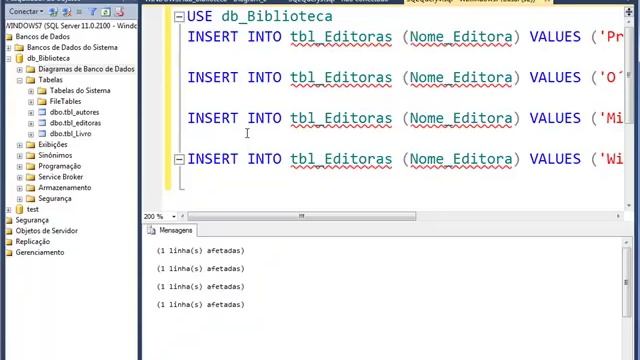
Task: Expand the Tabelas do Sistema node
Action: coord(31,91)
